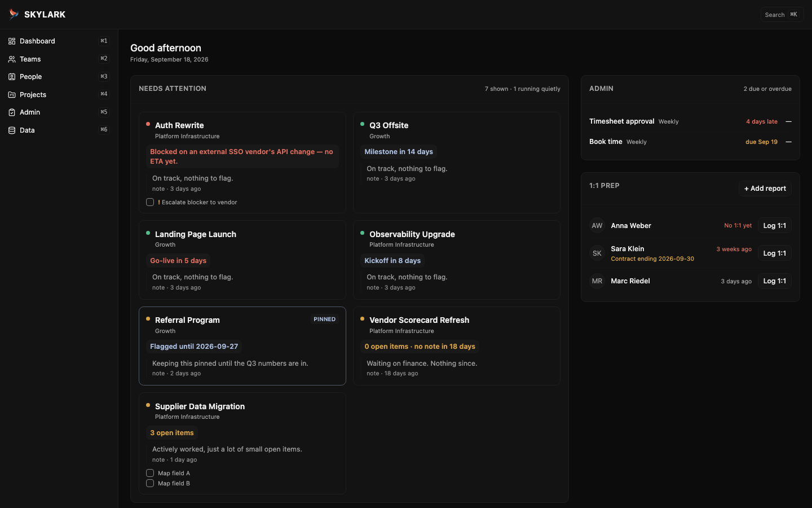Click the SK avatar for Sara Klein
812x508 pixels.
point(597,253)
